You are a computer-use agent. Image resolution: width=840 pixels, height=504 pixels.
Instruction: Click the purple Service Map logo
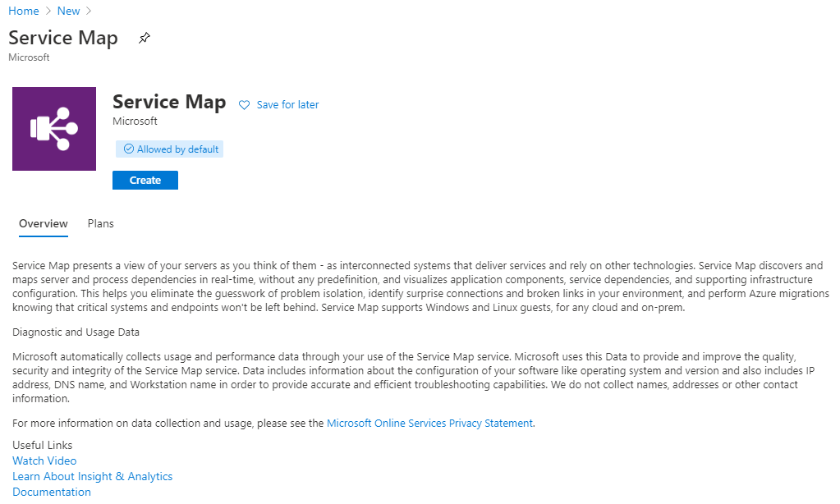point(54,129)
